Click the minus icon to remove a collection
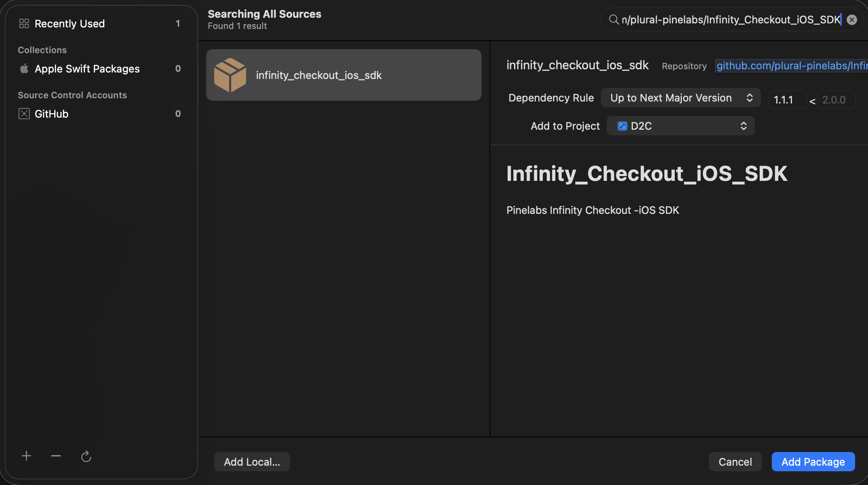The height and width of the screenshot is (485, 868). [56, 456]
